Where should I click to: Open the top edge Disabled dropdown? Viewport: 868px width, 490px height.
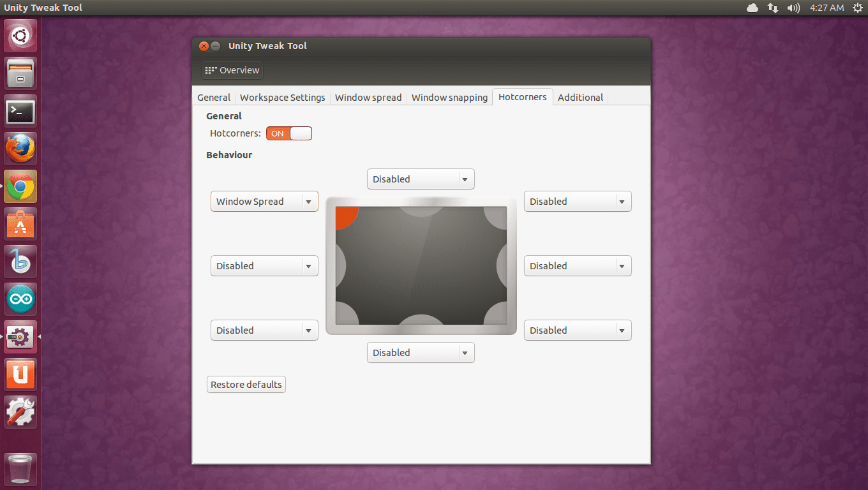click(421, 179)
